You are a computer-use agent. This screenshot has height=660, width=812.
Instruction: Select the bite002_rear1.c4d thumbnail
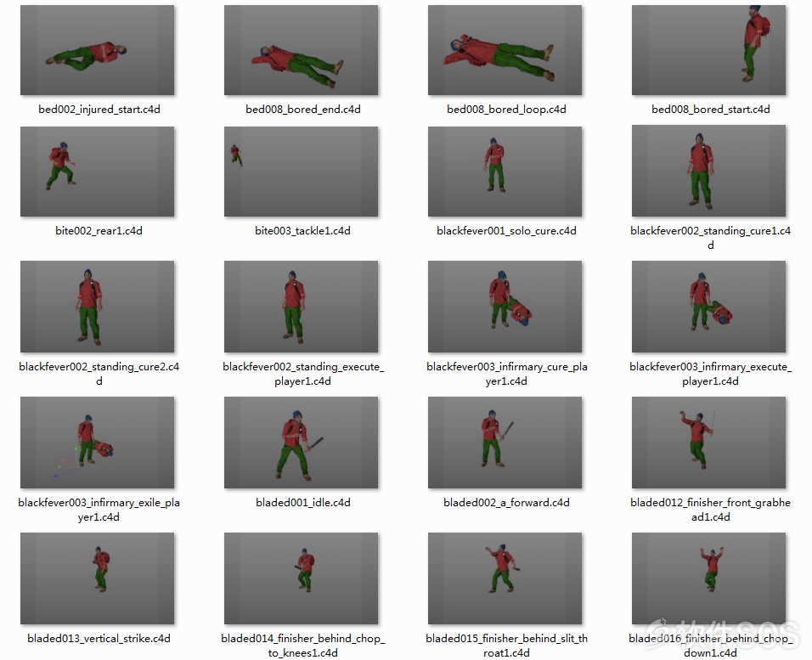(98, 172)
